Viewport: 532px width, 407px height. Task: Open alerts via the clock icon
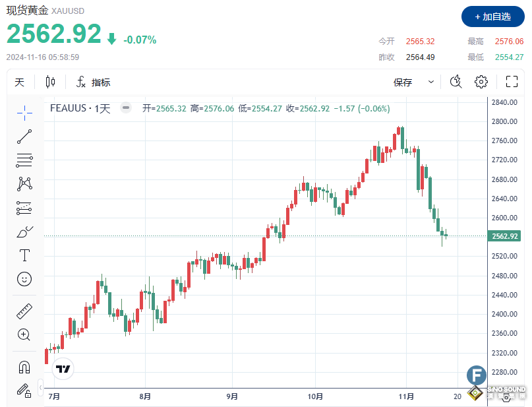pos(455,82)
